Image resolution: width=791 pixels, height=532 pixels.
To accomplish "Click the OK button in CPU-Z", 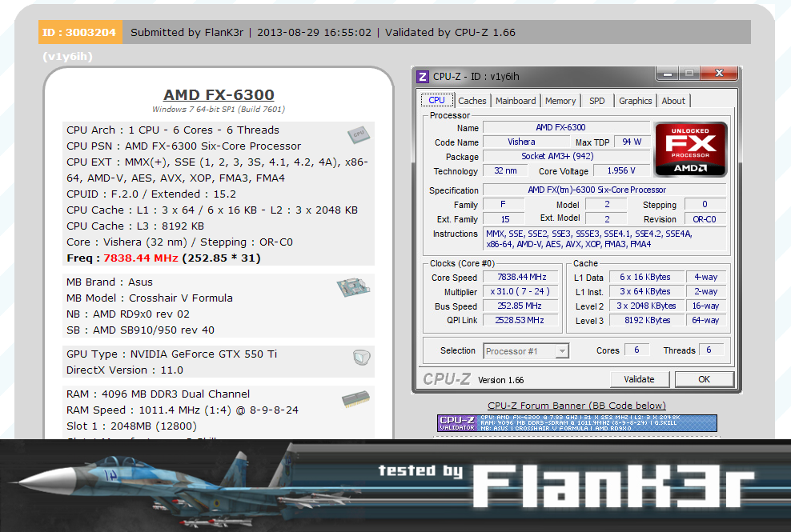I will coord(705,379).
